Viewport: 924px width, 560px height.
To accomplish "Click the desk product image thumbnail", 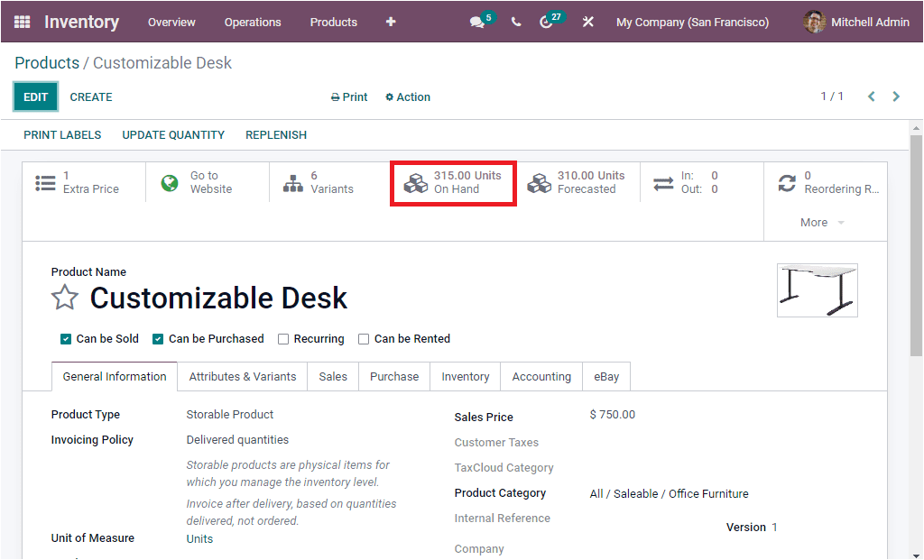I will 817,289.
